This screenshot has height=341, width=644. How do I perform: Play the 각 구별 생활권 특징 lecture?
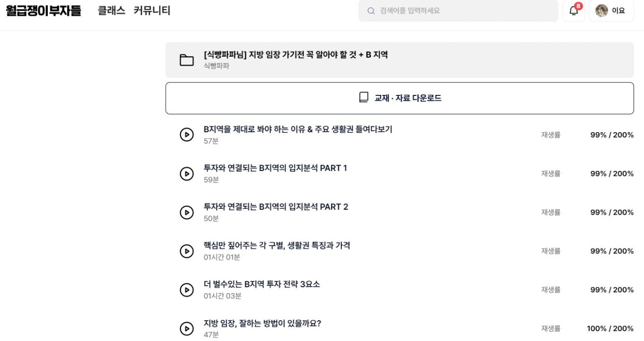[x=187, y=251]
